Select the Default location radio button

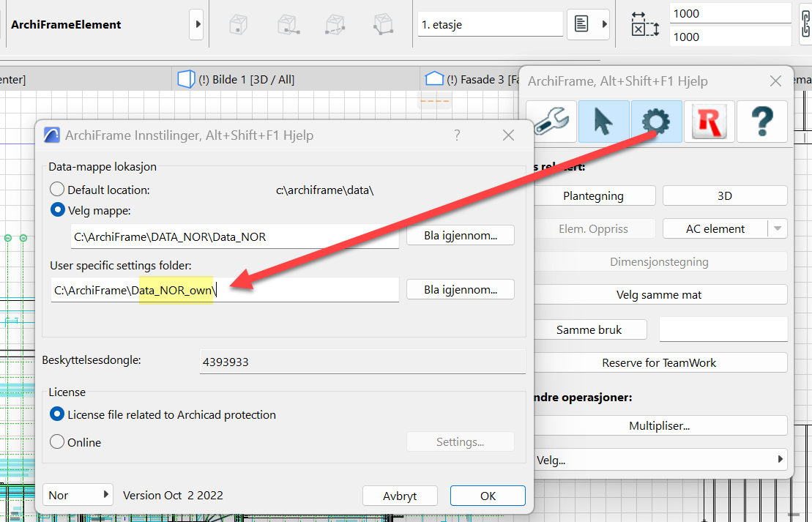pos(57,190)
